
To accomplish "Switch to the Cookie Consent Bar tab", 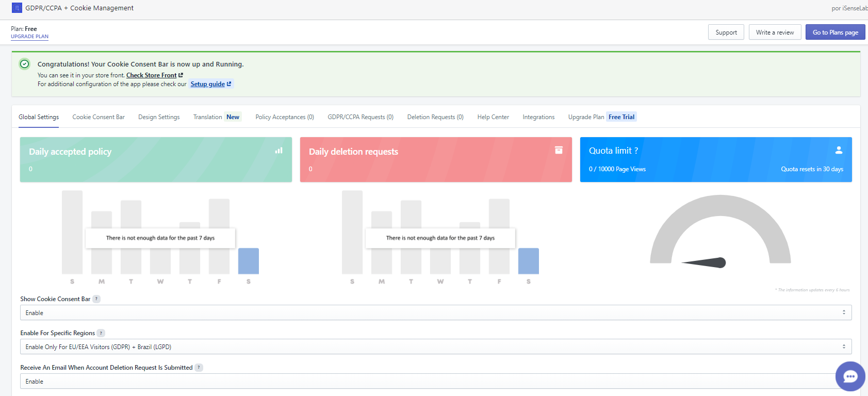I will point(99,117).
